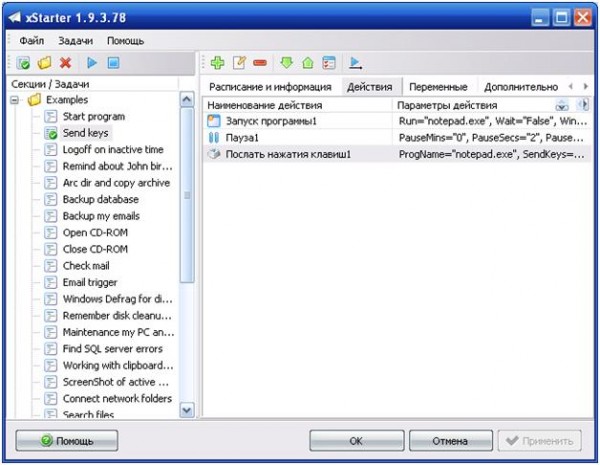Image resolution: width=600 pixels, height=465 pixels.
Task: Stop task with blue square icon
Action: pos(114,62)
